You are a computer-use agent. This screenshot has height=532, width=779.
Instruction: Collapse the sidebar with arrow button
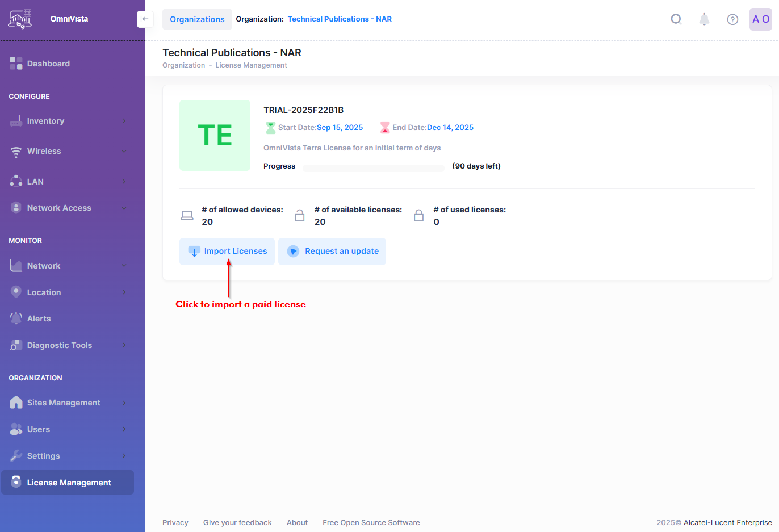point(145,19)
